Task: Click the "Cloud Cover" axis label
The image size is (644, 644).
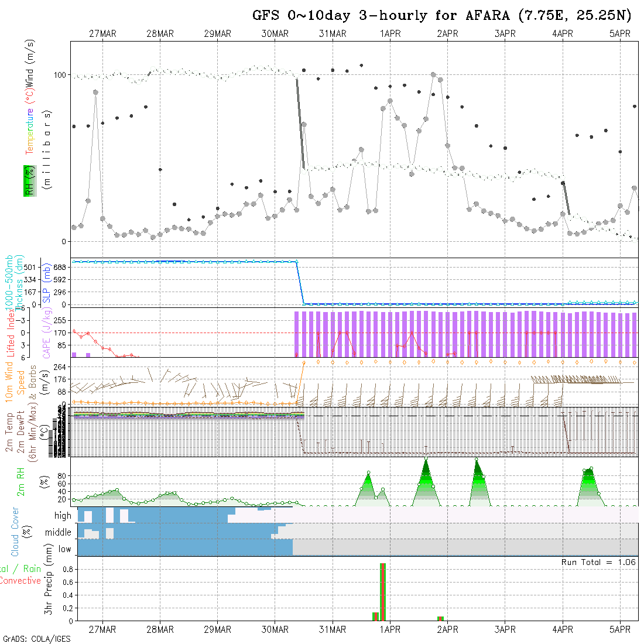Action: click(15, 532)
